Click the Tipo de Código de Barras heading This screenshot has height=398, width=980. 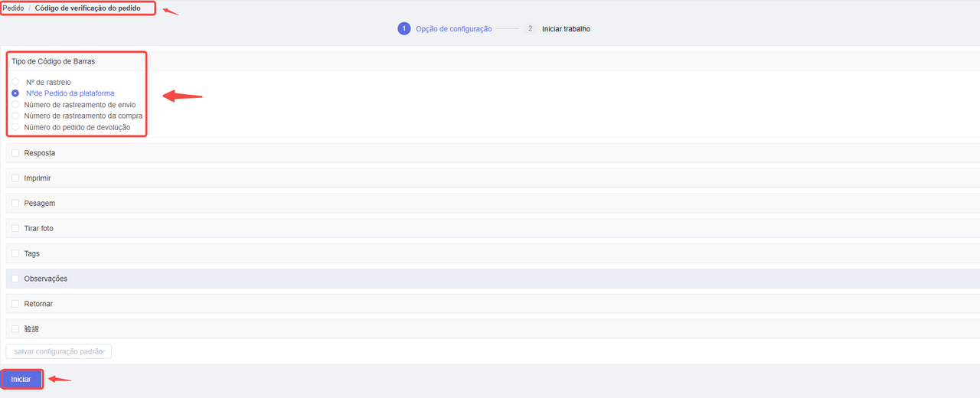(54, 61)
